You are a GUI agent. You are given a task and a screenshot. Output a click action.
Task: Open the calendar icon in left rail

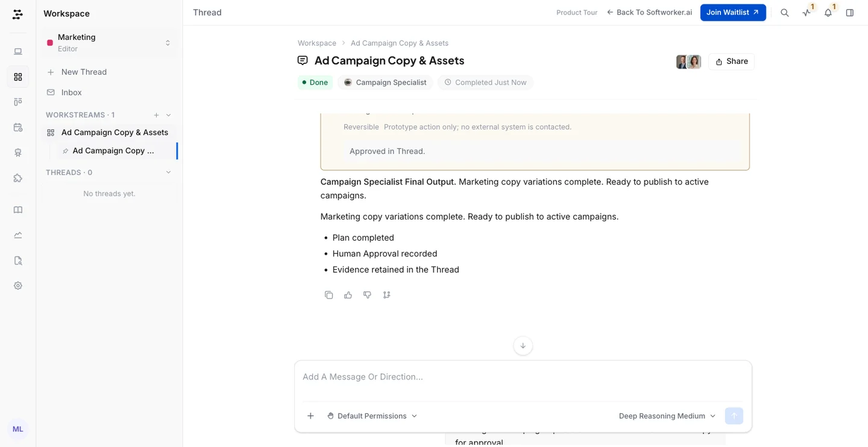point(18,127)
